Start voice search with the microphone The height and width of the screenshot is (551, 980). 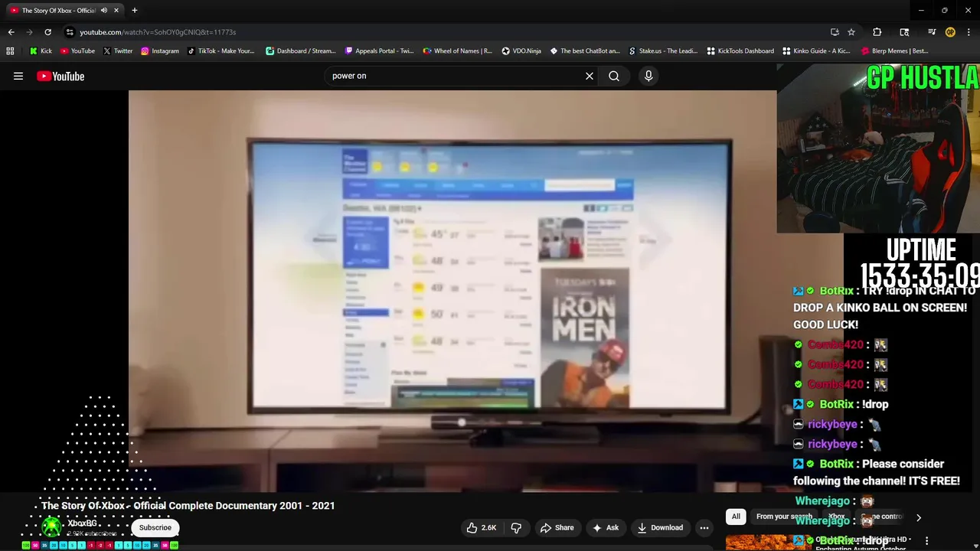coord(648,76)
